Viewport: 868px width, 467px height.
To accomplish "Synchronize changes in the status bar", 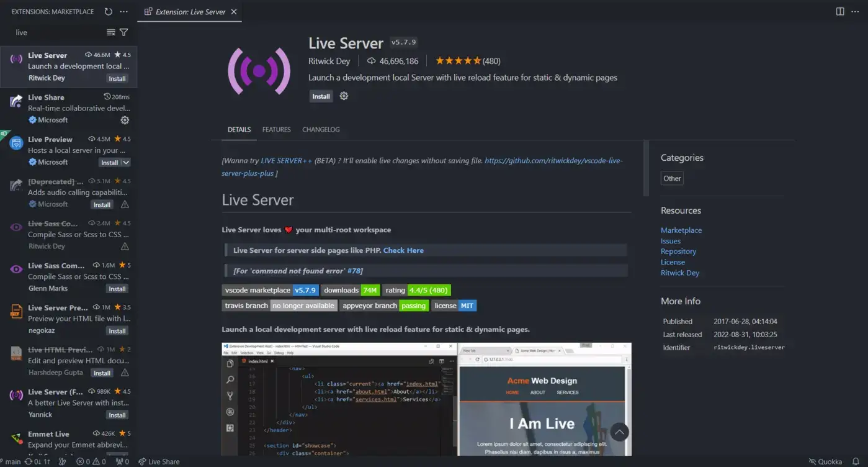I will [x=38, y=461].
